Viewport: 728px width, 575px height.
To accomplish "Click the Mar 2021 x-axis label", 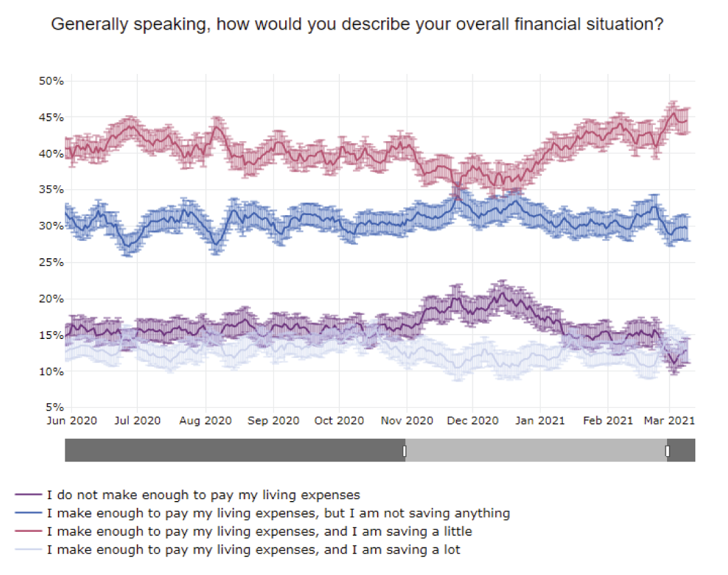I will (x=670, y=420).
